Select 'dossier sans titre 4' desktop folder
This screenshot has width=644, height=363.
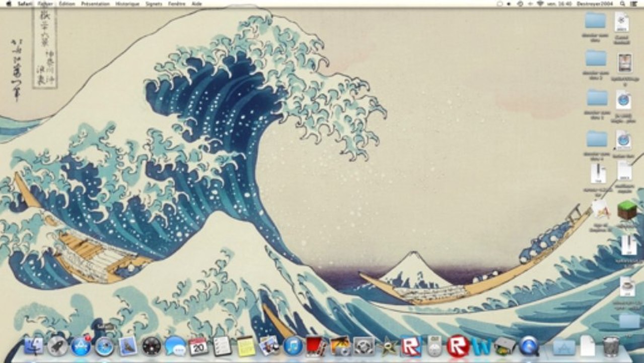pos(597,139)
